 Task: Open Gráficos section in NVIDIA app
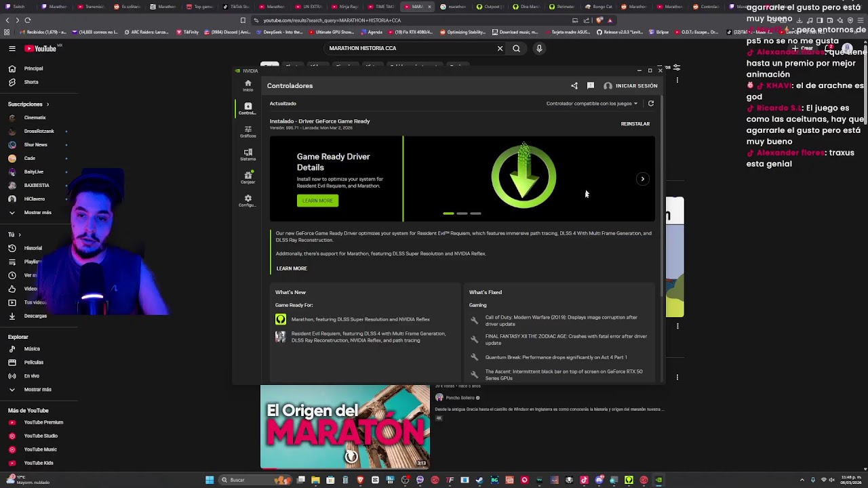[248, 131]
